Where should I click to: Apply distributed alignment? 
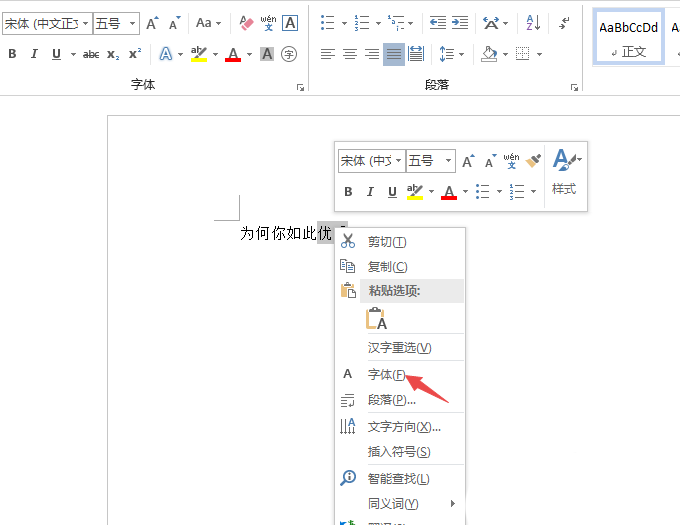pyautogui.click(x=416, y=54)
